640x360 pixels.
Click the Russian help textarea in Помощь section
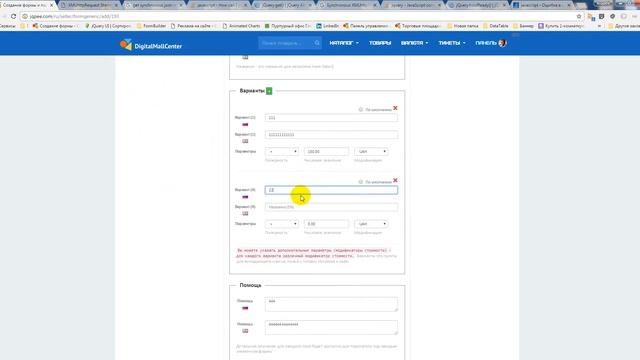point(331,304)
